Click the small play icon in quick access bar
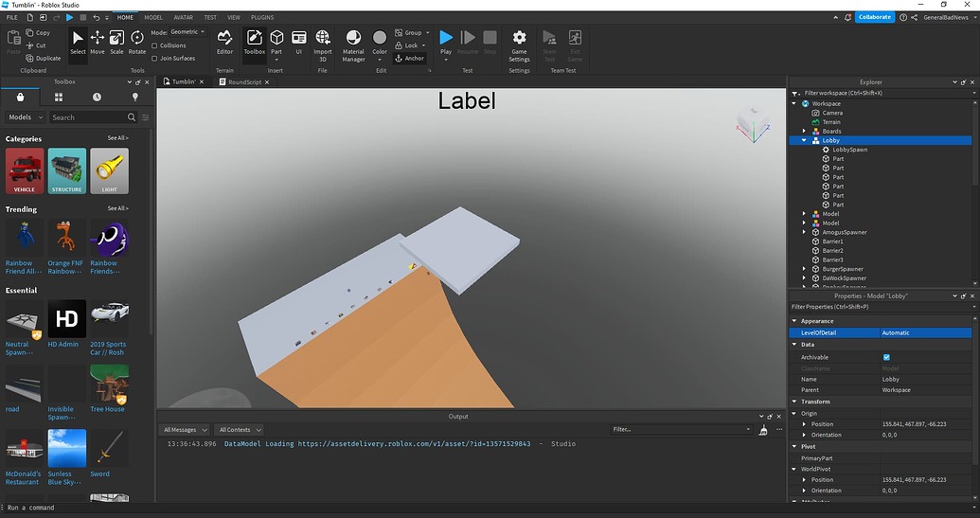This screenshot has width=980, height=518. pos(69,17)
